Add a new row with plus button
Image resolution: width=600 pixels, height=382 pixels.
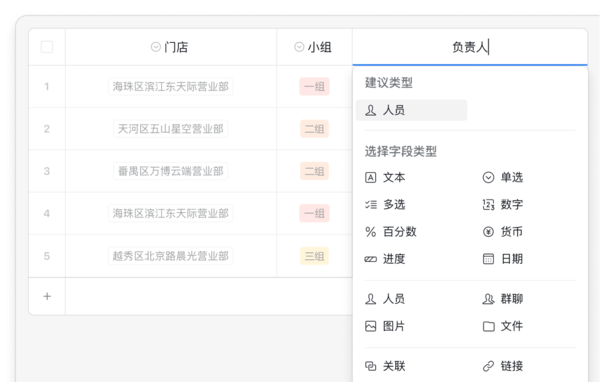point(47,296)
